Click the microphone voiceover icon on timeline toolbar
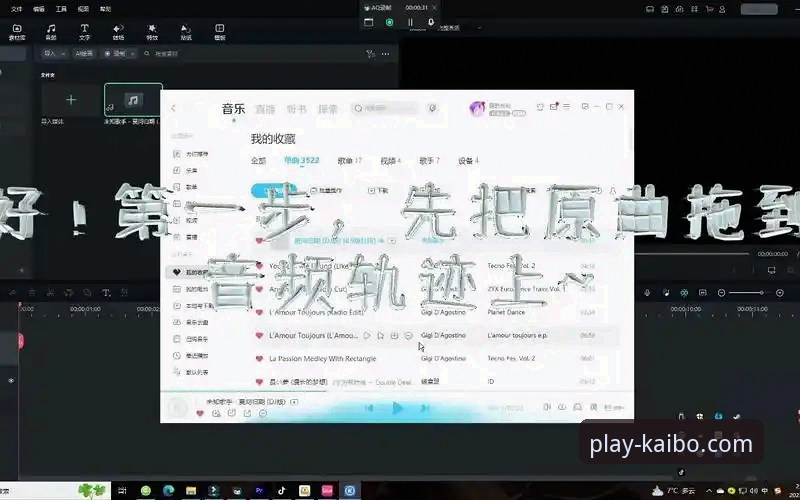Viewport: 800px width, 500px height. pos(647,292)
